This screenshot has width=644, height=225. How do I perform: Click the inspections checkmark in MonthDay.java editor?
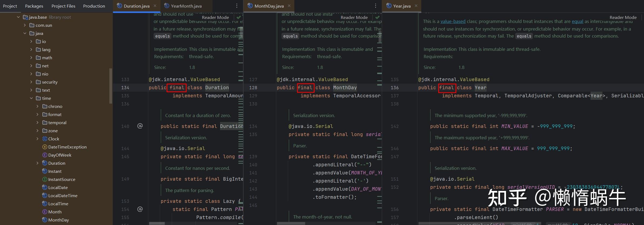(377, 17)
